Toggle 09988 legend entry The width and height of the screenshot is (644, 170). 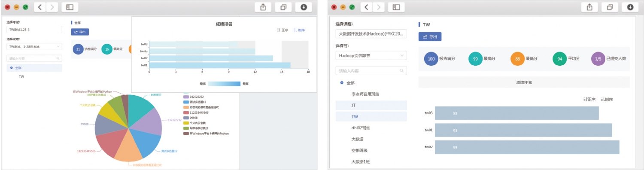click(190, 118)
